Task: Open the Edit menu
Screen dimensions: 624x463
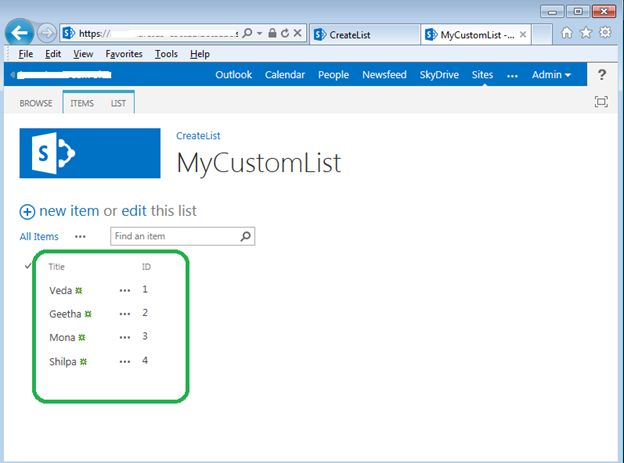Action: click(x=53, y=54)
